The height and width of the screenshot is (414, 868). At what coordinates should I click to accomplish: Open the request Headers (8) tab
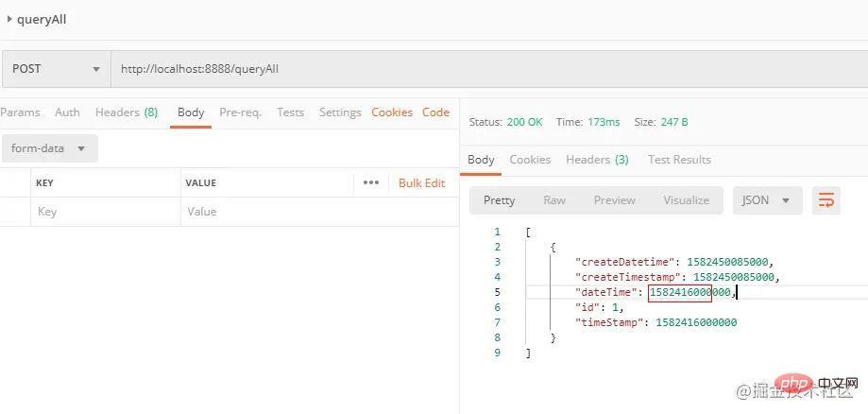pos(126,112)
